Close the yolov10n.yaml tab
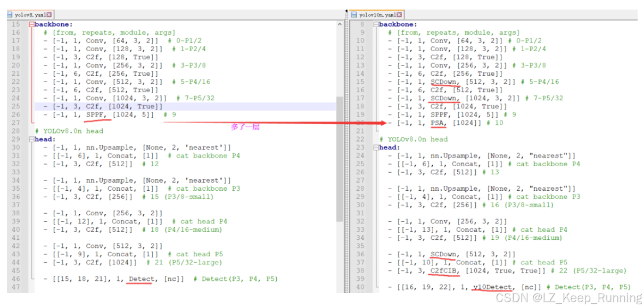Screen dimensions: 644x308 click(x=399, y=15)
